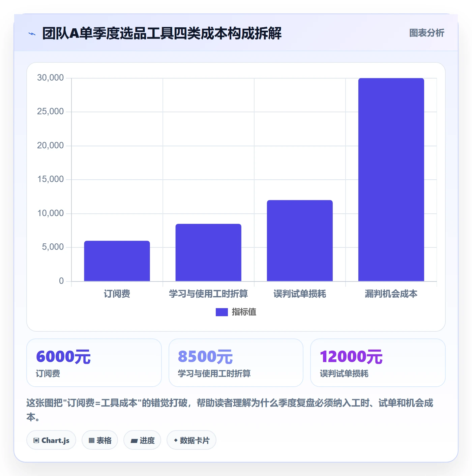
Task: Click the description paragraph starting 这张图把
Action: pyautogui.click(x=230, y=410)
